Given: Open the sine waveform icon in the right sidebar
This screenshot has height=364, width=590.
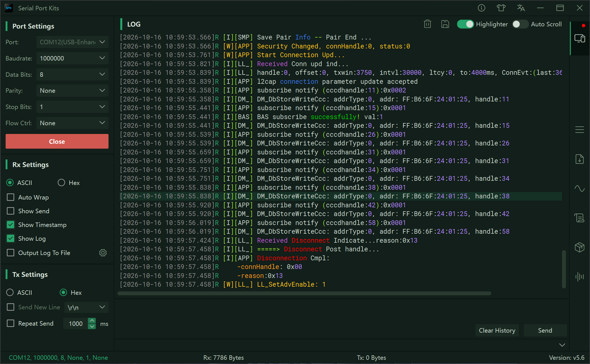Looking at the screenshot, I should (x=580, y=188).
